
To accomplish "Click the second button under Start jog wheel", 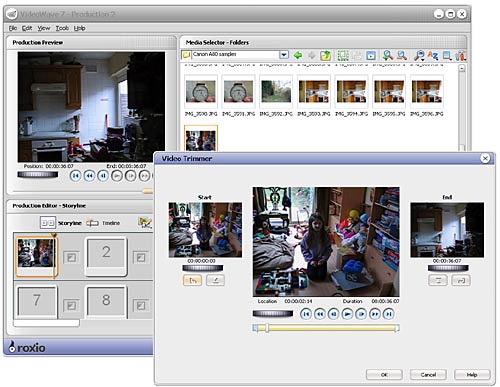I will (x=215, y=280).
